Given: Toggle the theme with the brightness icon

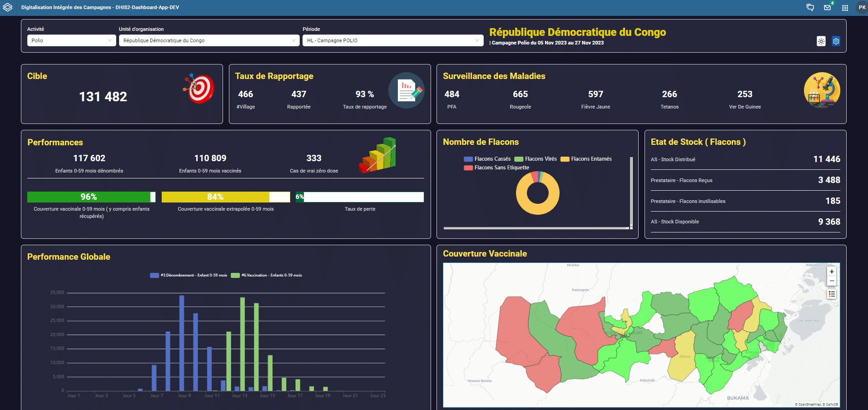Looking at the screenshot, I should coord(821,41).
